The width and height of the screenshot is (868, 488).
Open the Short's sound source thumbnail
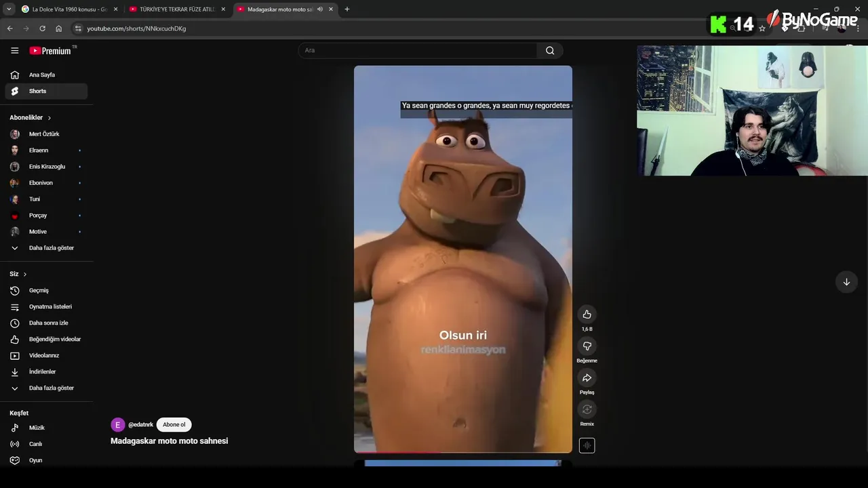pyautogui.click(x=587, y=445)
